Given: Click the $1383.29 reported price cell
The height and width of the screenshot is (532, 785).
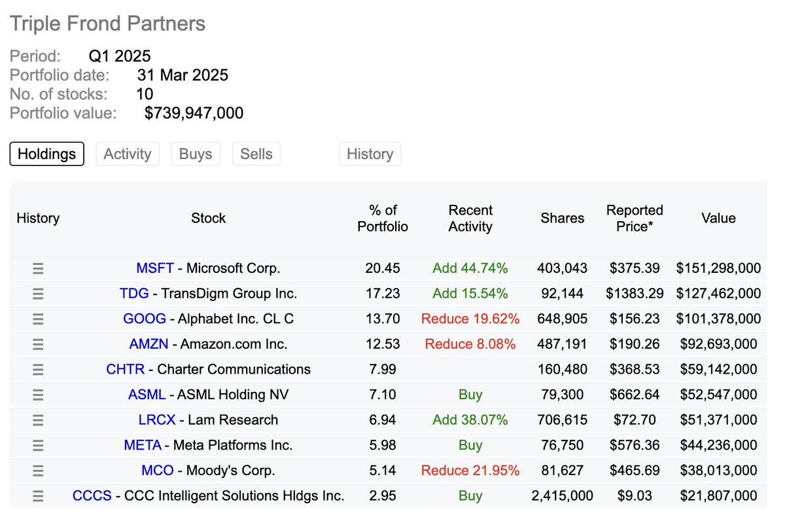Looking at the screenshot, I should 635,294.
